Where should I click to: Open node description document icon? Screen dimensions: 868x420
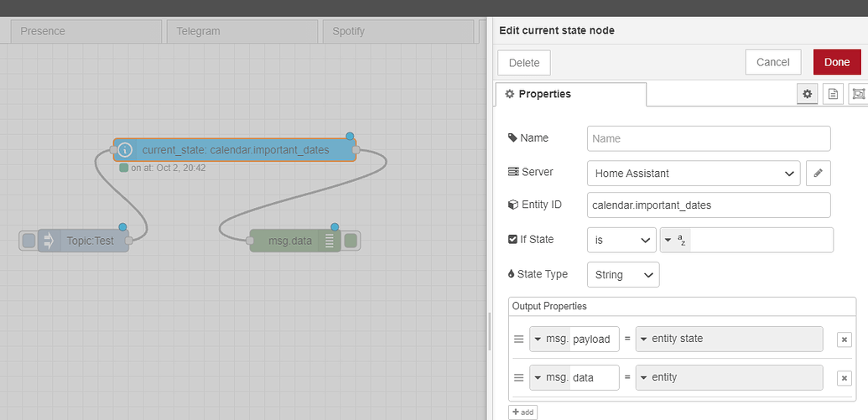click(833, 94)
